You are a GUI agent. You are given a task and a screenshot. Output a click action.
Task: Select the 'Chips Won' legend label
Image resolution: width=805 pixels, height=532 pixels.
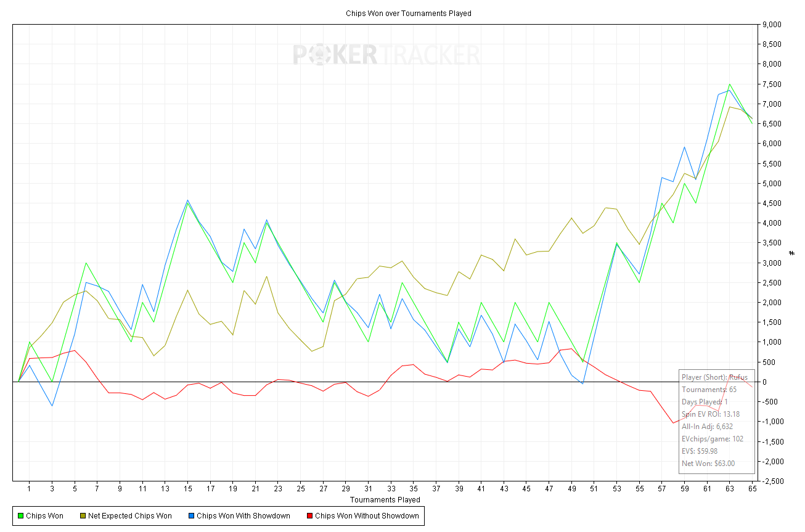[44, 516]
